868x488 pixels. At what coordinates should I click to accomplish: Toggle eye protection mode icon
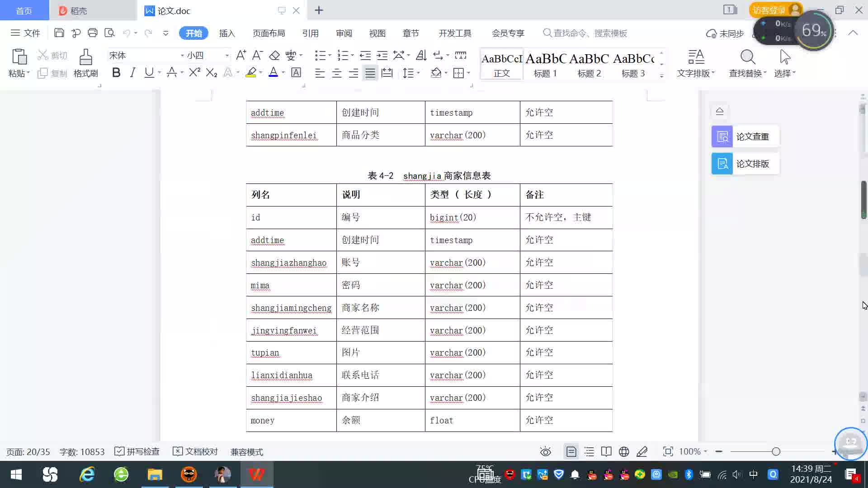(546, 451)
